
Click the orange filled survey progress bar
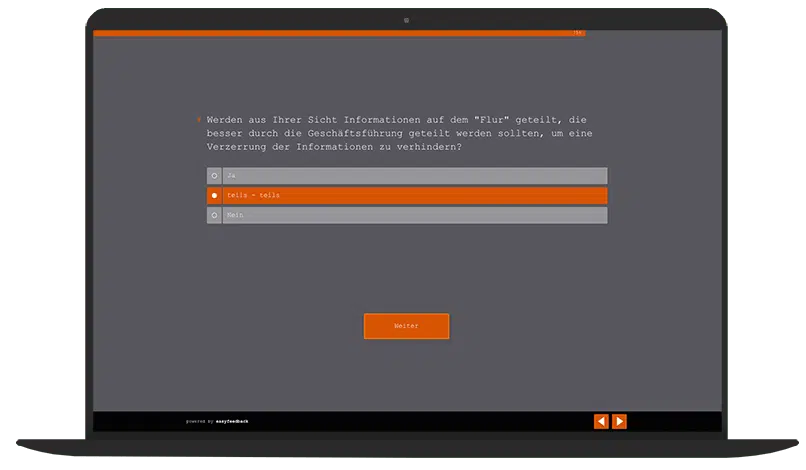pos(330,33)
